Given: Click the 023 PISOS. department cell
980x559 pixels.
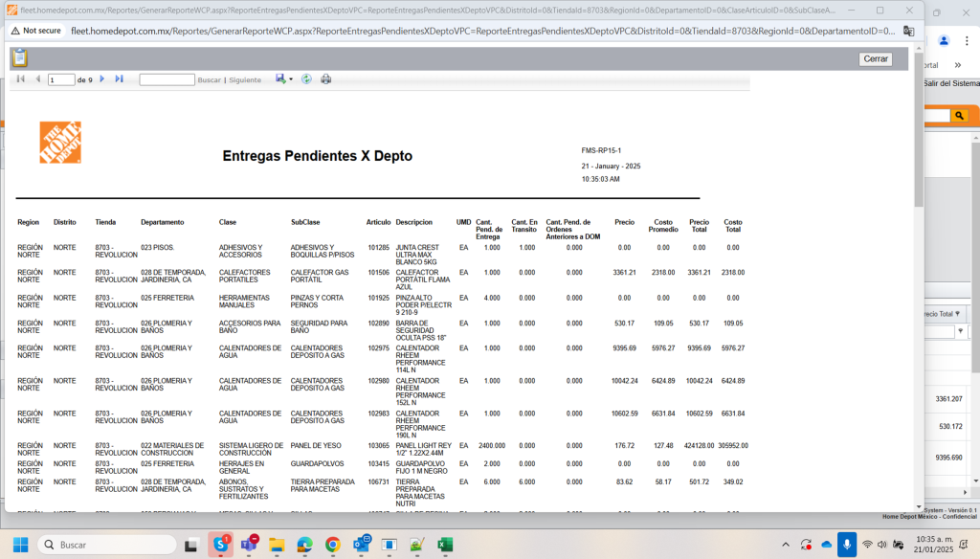Looking at the screenshot, I should [x=158, y=248].
